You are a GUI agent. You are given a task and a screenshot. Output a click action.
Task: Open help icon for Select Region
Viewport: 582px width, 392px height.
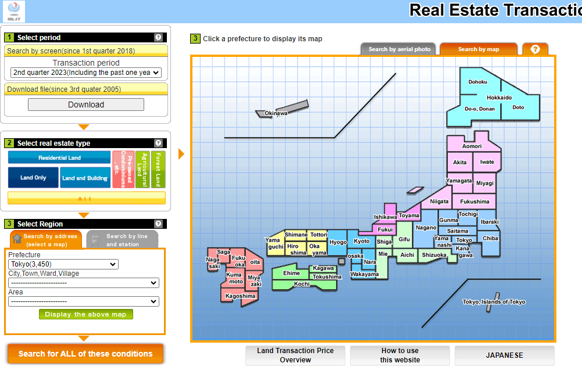158,224
